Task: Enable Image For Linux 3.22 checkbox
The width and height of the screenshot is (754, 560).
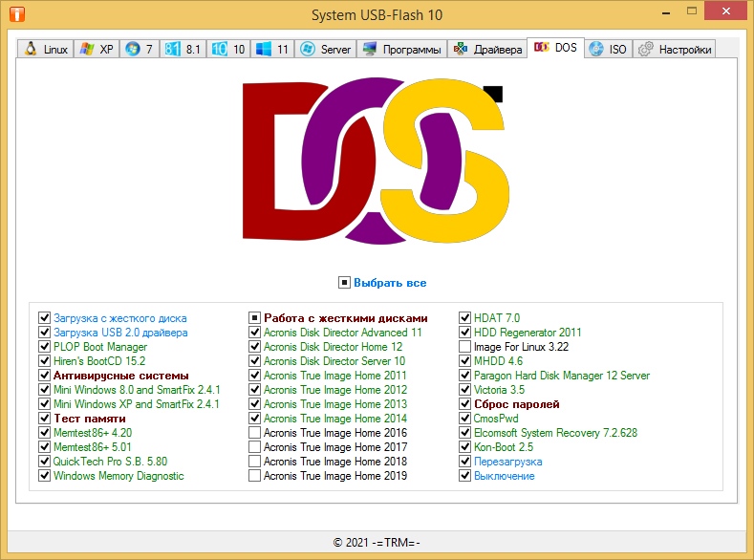Action: [465, 347]
